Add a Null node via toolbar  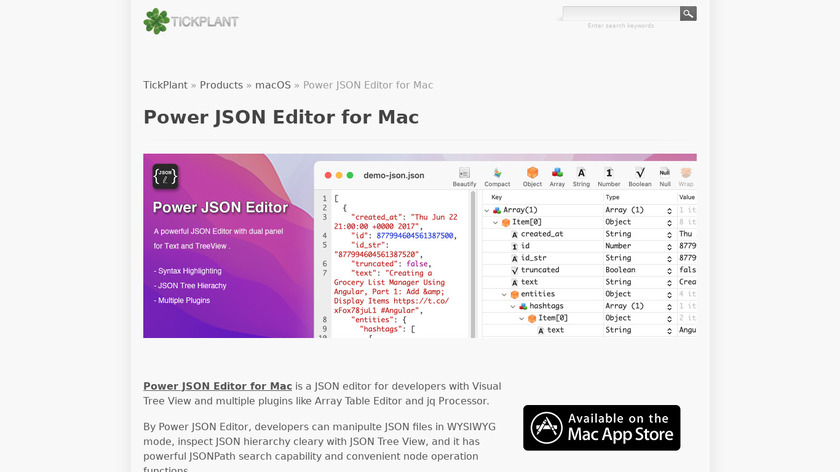(665, 177)
